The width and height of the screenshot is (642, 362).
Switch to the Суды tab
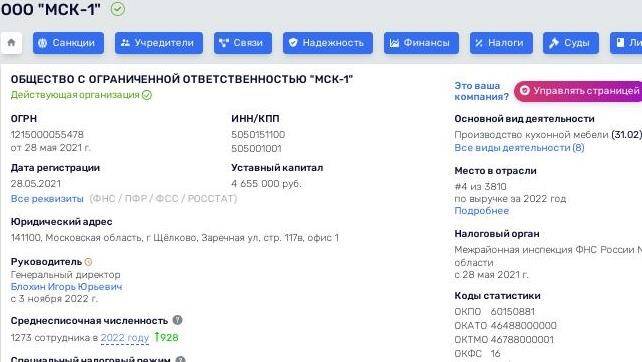coord(571,43)
